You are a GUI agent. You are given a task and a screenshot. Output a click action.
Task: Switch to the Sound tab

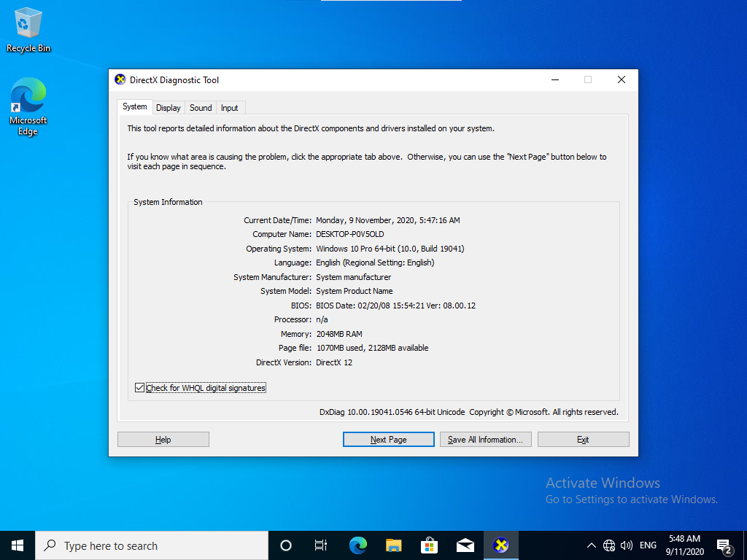pos(201,108)
